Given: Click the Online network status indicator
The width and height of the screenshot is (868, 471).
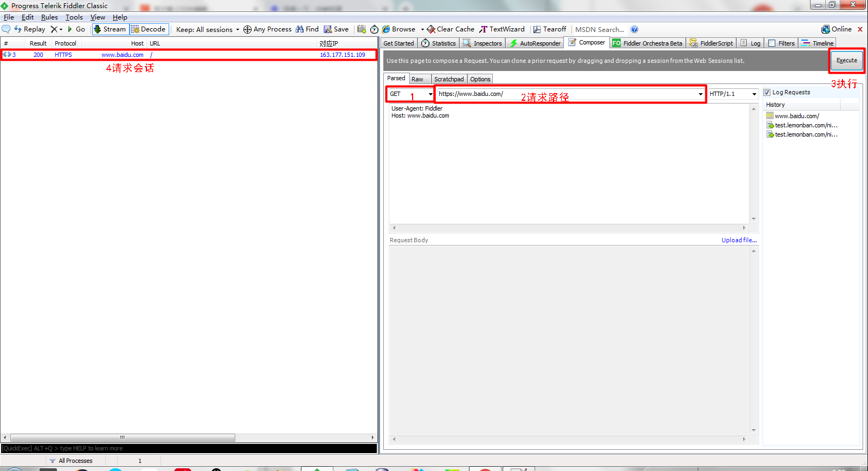Looking at the screenshot, I should [x=837, y=29].
